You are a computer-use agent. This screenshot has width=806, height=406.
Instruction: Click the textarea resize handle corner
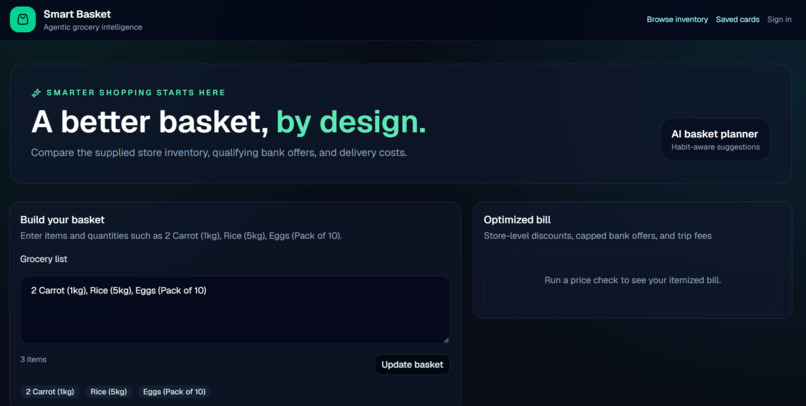pyautogui.click(x=446, y=340)
